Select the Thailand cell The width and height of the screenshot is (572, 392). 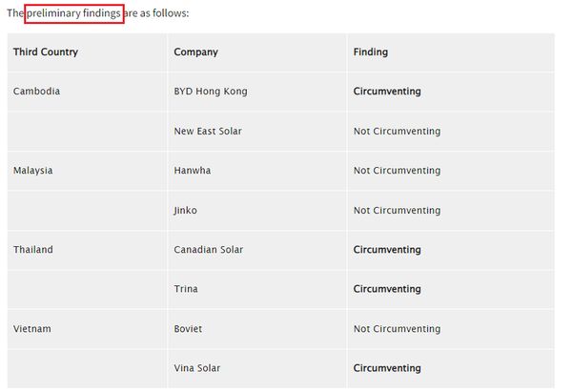point(33,250)
